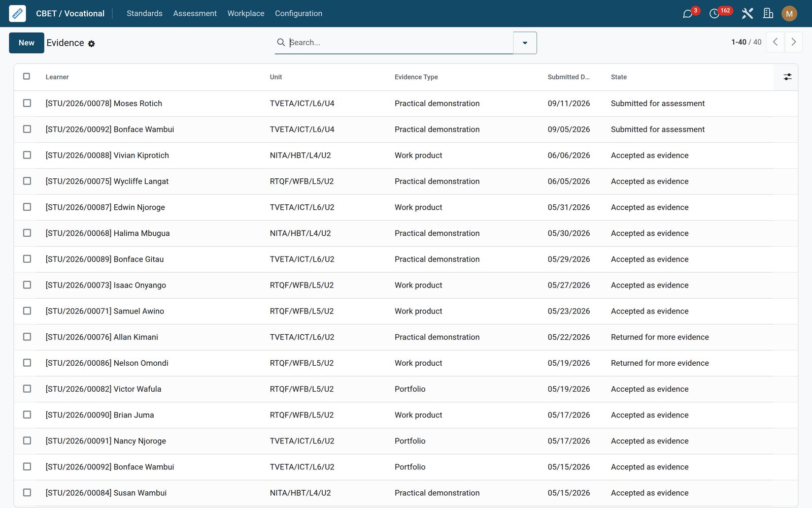Viewport: 812px width, 508px height.
Task: Select the Allan Kimani row checkbox
Action: click(x=27, y=337)
